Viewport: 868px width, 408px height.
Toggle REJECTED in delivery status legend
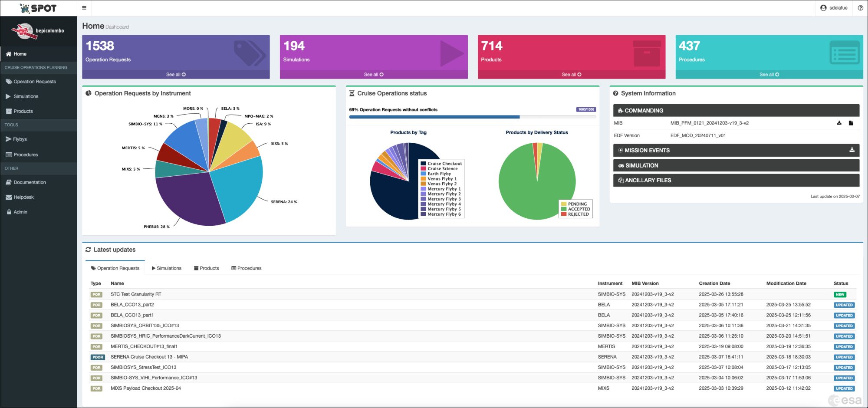tap(578, 214)
